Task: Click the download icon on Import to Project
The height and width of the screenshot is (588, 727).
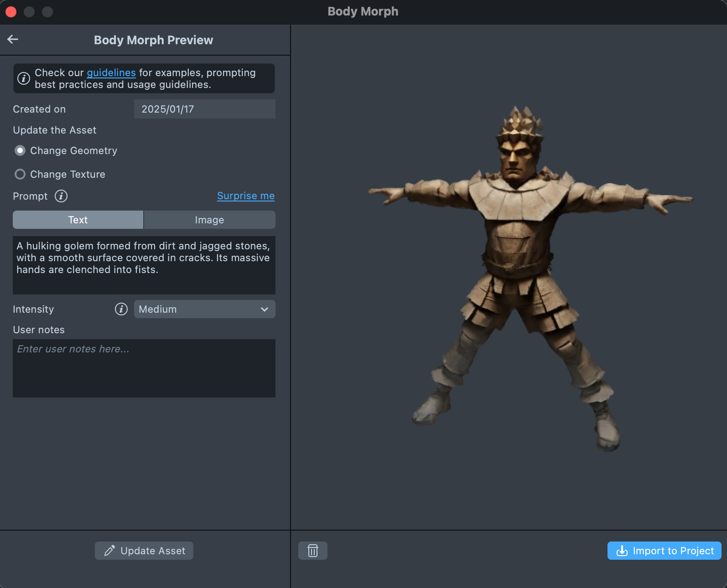Action: pyautogui.click(x=622, y=551)
